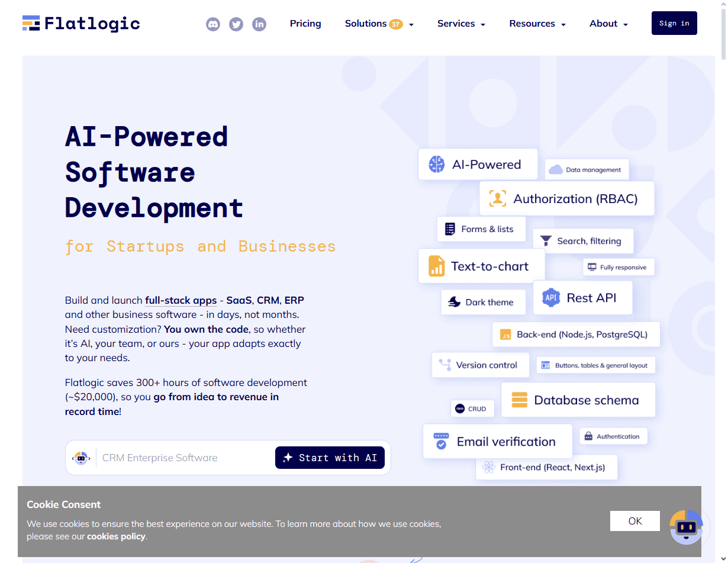Viewport: 728px width, 563px height.
Task: Click the Rest API feature label
Action: click(x=591, y=298)
